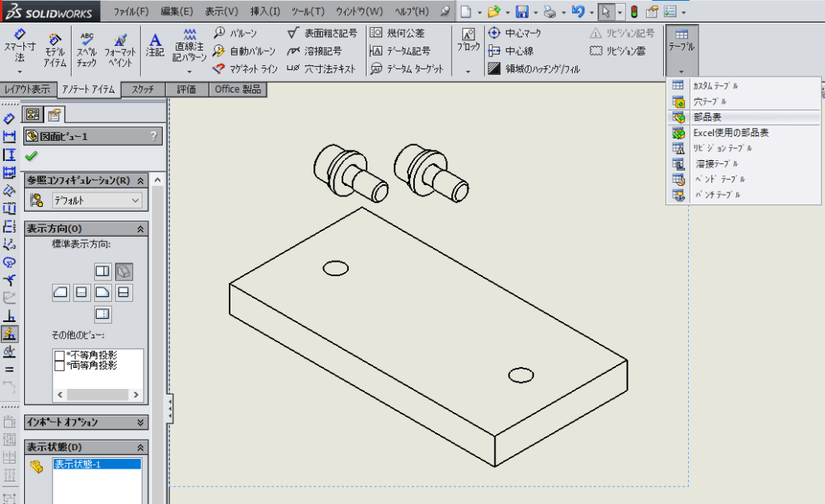The width and height of the screenshot is (825, 504).
Task: Open the ツール(T) menu
Action: point(307,12)
